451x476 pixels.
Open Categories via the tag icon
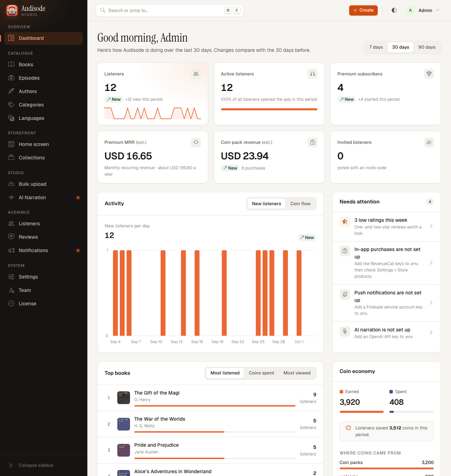(11, 105)
